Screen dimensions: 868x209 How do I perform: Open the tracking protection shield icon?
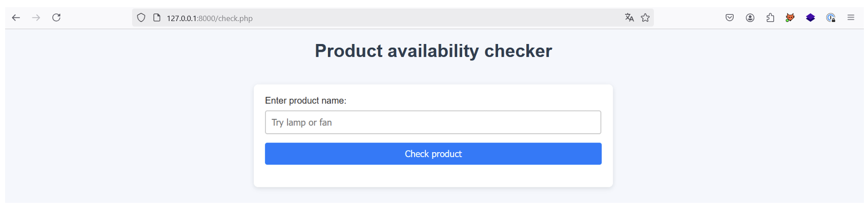(141, 18)
